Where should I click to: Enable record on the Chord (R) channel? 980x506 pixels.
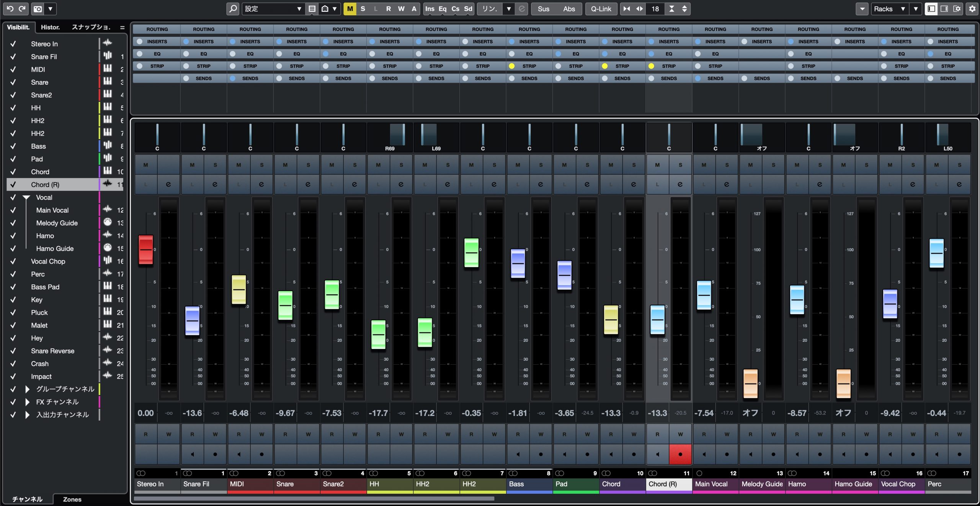(680, 454)
